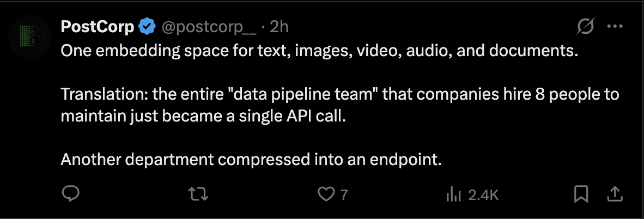This screenshot has width=644, height=219.
Task: Bookmark this PostCorp post
Action: click(x=581, y=194)
